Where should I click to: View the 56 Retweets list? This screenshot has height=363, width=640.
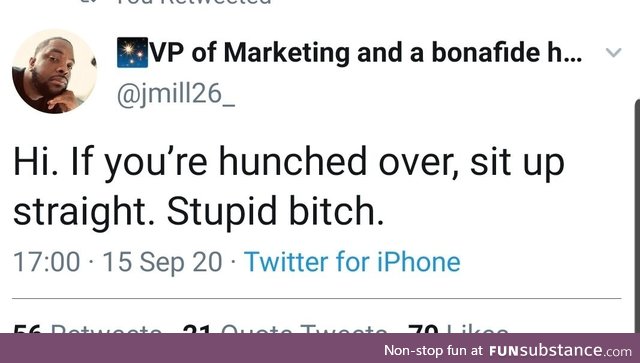tap(87, 329)
